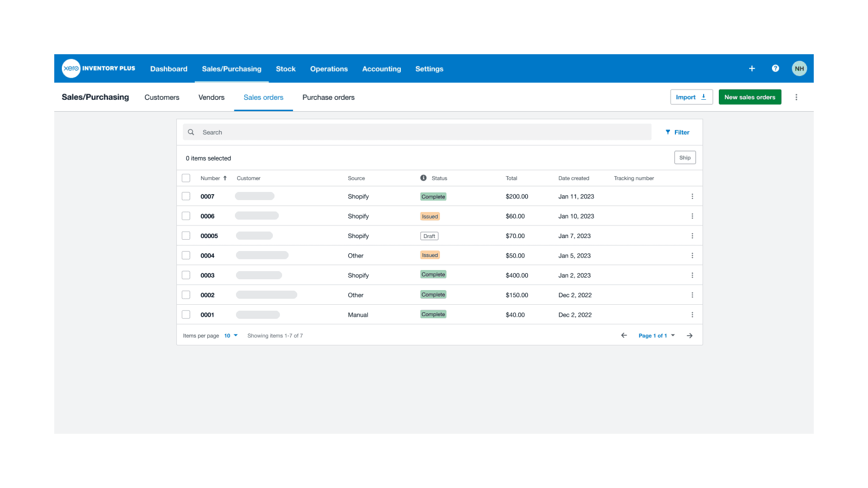Open the Stock section in the navigation bar
This screenshot has width=868, height=488.
tap(285, 68)
